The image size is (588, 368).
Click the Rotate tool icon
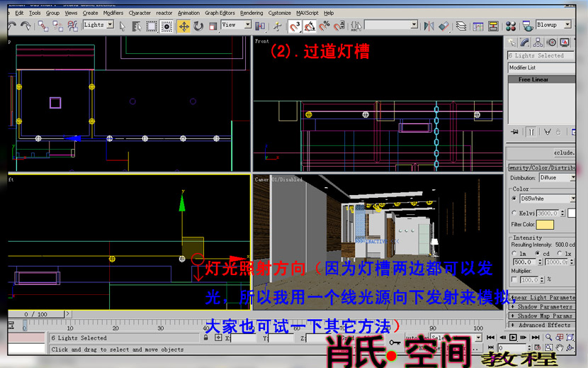point(198,26)
